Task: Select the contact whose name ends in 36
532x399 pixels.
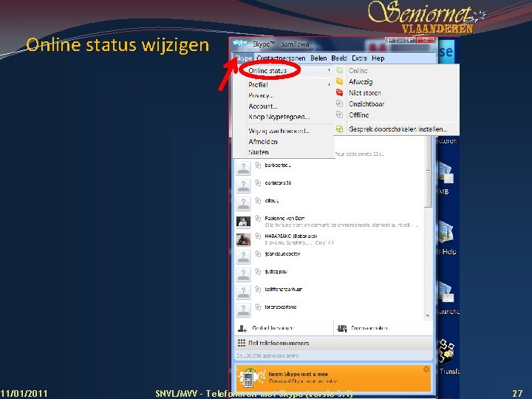Action: coord(278,183)
